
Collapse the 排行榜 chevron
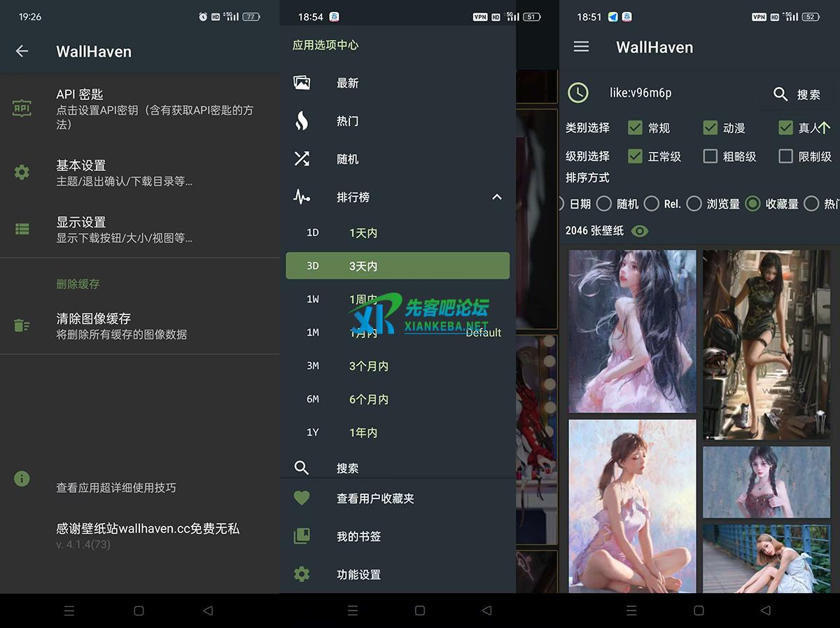click(x=497, y=197)
